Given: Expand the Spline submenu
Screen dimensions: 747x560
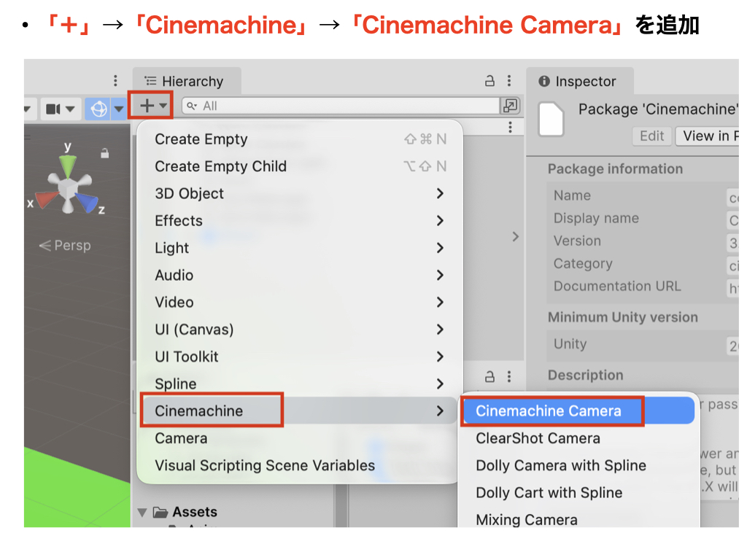Looking at the screenshot, I should (x=300, y=384).
